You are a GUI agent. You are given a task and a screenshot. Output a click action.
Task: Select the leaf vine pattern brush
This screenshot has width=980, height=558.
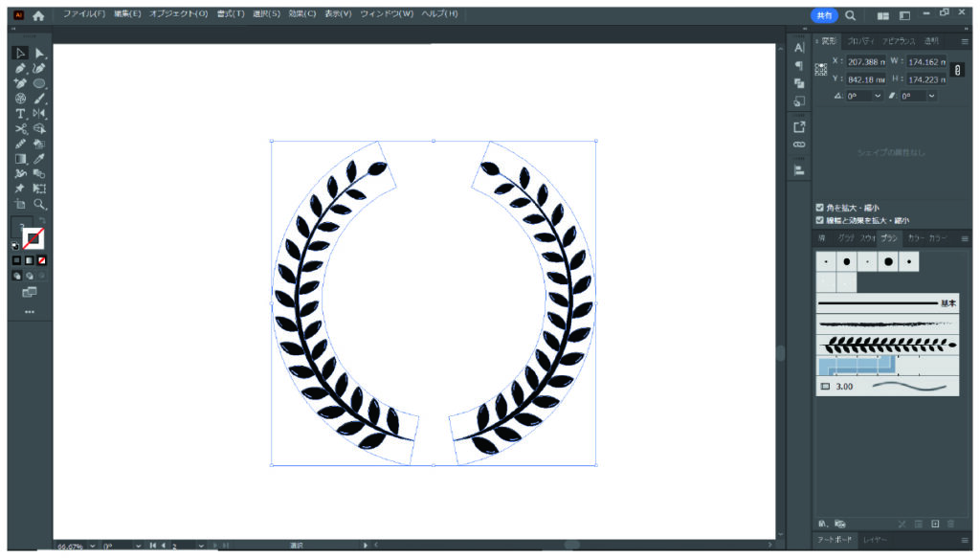point(887,345)
